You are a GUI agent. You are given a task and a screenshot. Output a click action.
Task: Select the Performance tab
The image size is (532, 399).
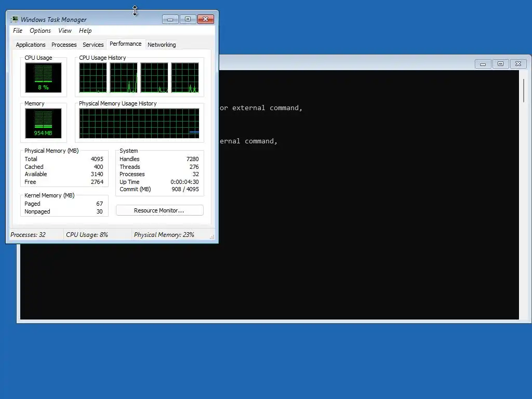pyautogui.click(x=126, y=44)
